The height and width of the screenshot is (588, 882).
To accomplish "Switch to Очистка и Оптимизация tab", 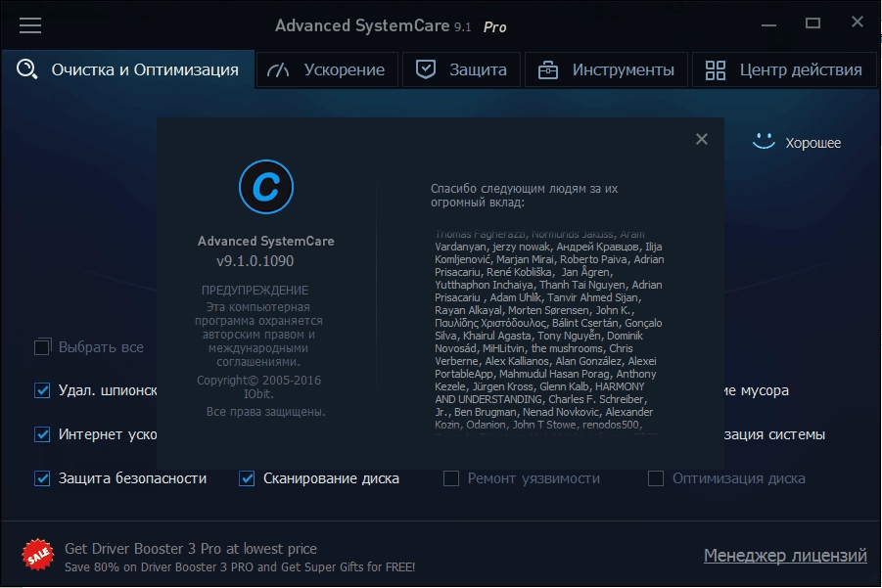I will tap(128, 69).
